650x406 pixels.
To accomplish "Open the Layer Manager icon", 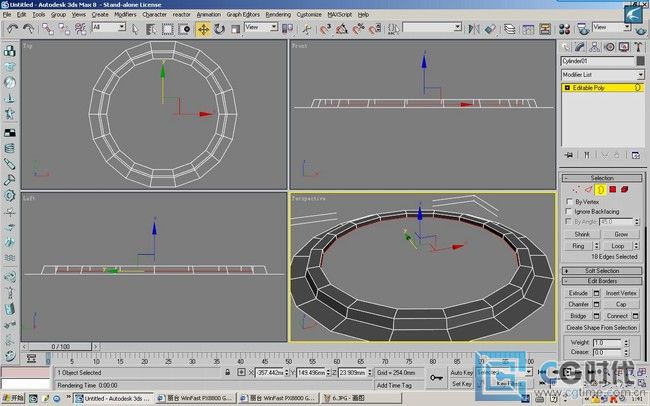I will click(509, 29).
